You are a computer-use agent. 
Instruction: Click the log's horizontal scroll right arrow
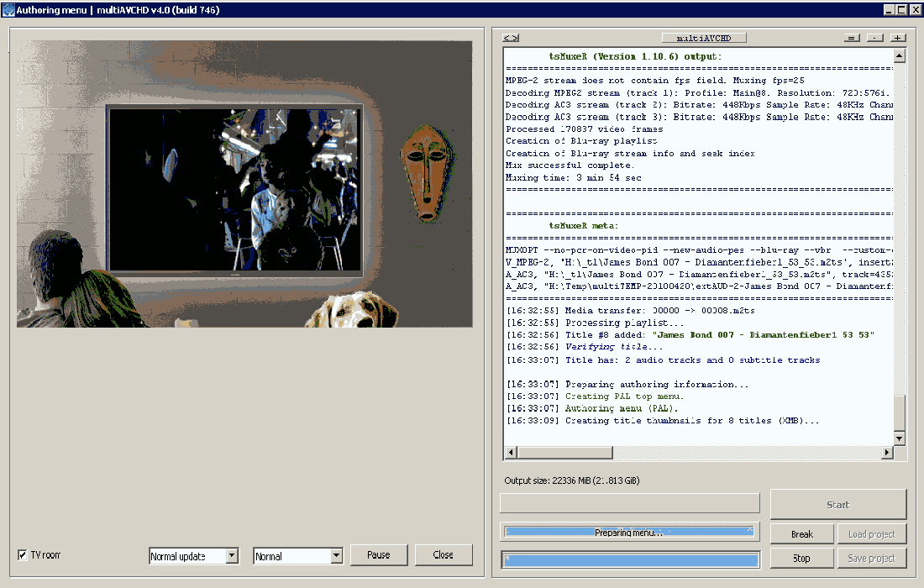[886, 453]
